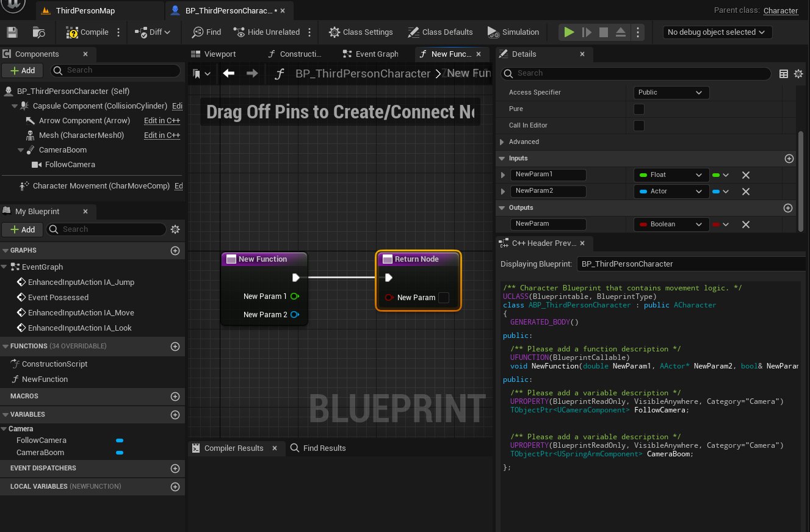Switch to Find Results tab
810x532 pixels.
click(318, 448)
